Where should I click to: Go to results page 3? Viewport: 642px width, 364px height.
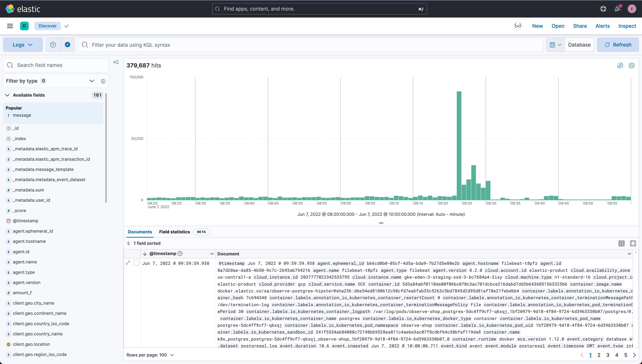click(608, 355)
